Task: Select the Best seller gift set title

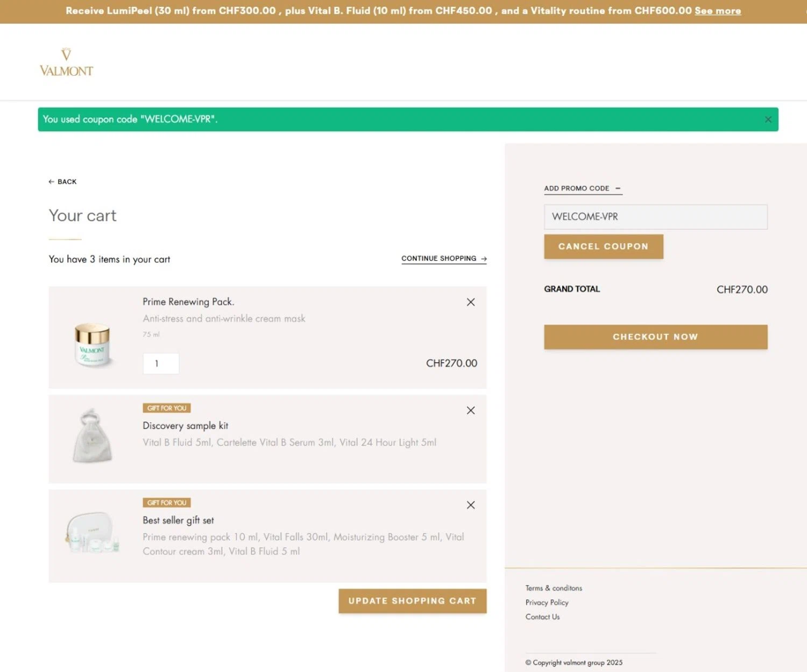Action: point(178,520)
